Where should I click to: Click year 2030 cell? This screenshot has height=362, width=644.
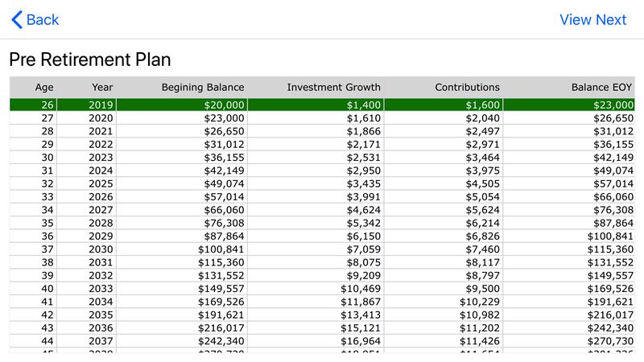87,249
